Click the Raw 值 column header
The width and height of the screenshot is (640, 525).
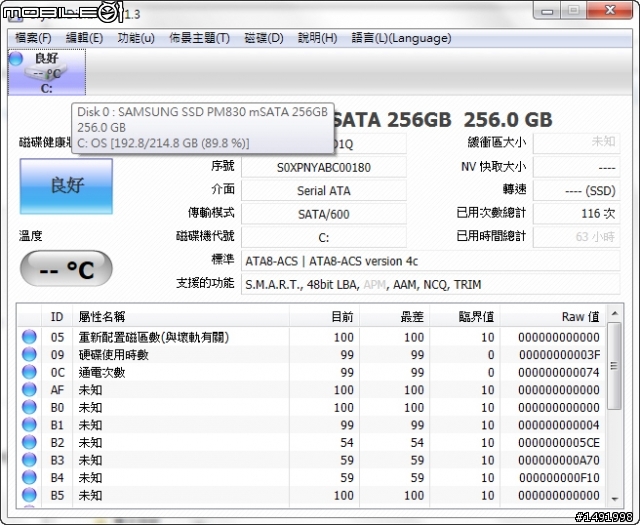pyautogui.click(x=553, y=316)
